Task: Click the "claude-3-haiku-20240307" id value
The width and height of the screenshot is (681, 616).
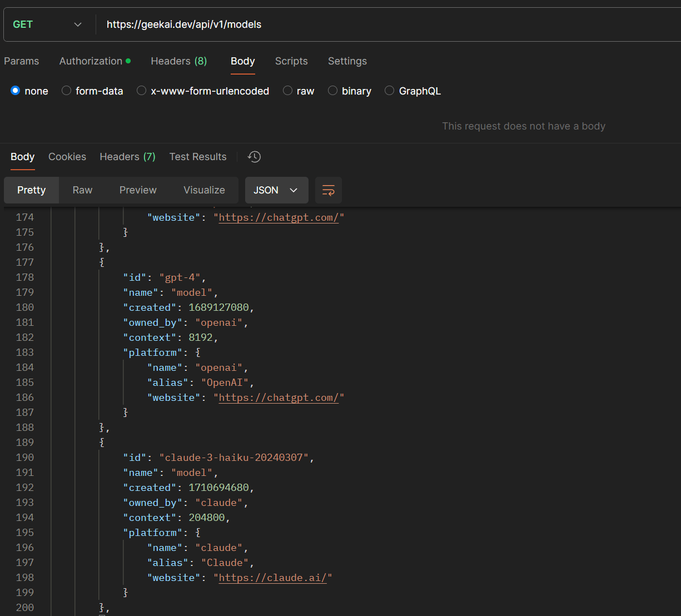Action: click(x=234, y=458)
